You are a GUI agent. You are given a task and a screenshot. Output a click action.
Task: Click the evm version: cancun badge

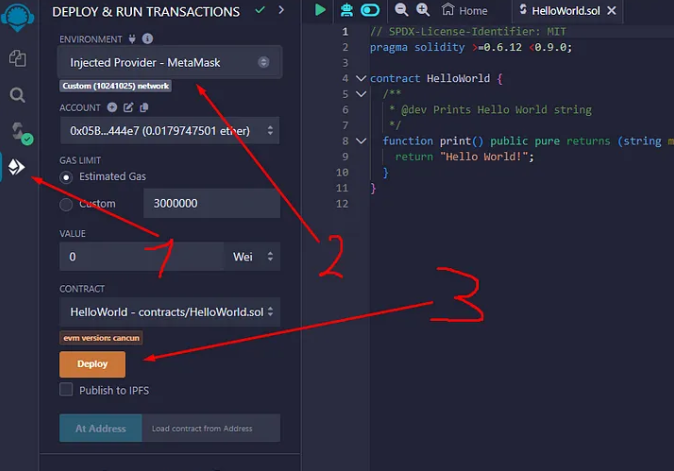101,338
